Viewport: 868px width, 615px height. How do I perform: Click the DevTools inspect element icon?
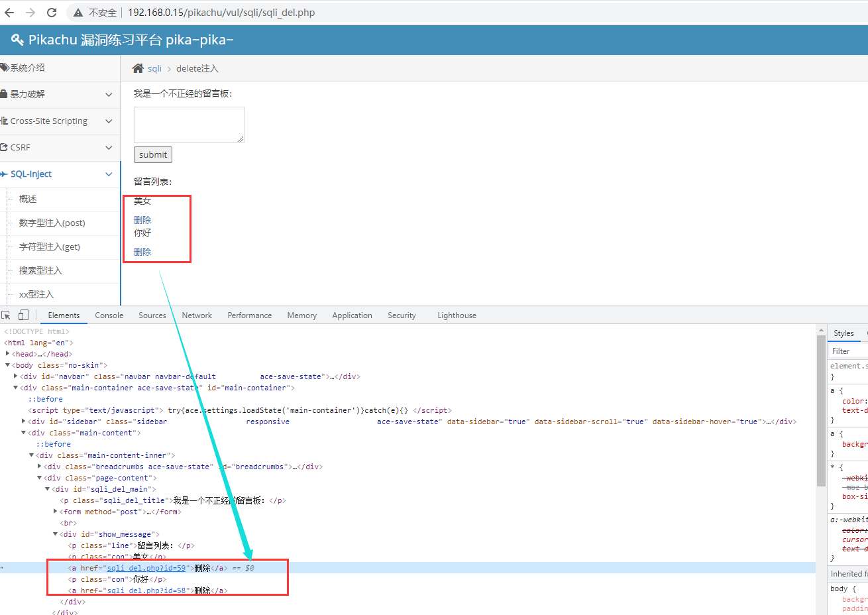pyautogui.click(x=6, y=315)
